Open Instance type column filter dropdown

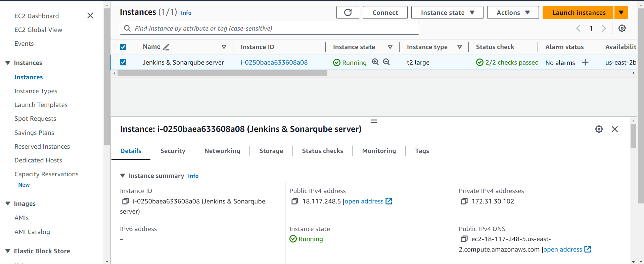460,47
